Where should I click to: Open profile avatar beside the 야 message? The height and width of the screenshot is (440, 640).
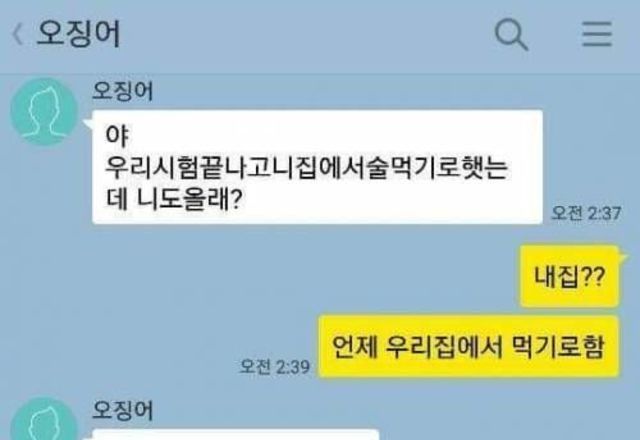tap(44, 112)
